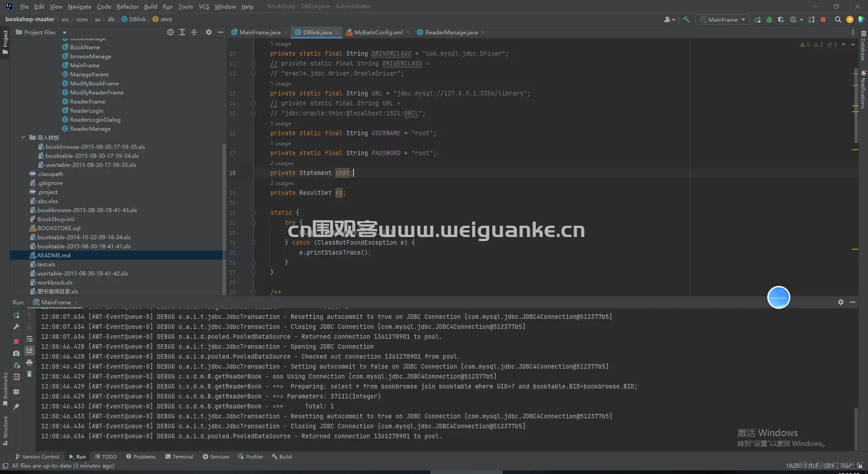This screenshot has height=474, width=868.
Task: Toggle the Project tool window stripe button
Action: (5, 42)
